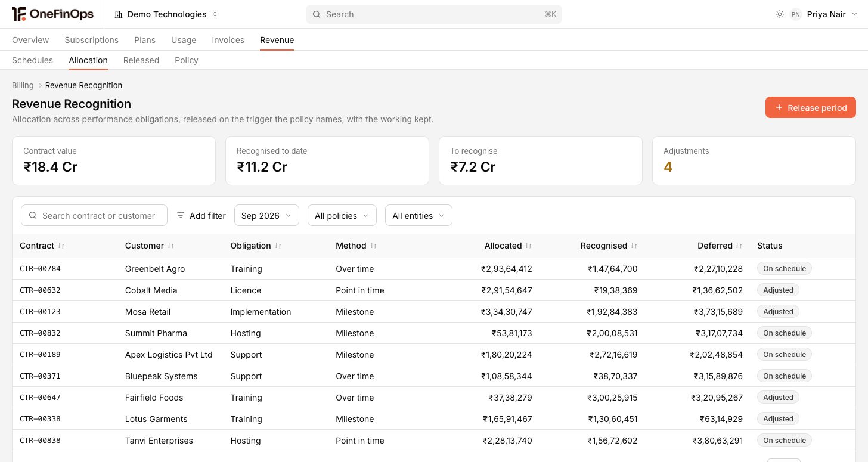
Task: Click the building icon beside Demo Technologies
Action: [x=119, y=14]
